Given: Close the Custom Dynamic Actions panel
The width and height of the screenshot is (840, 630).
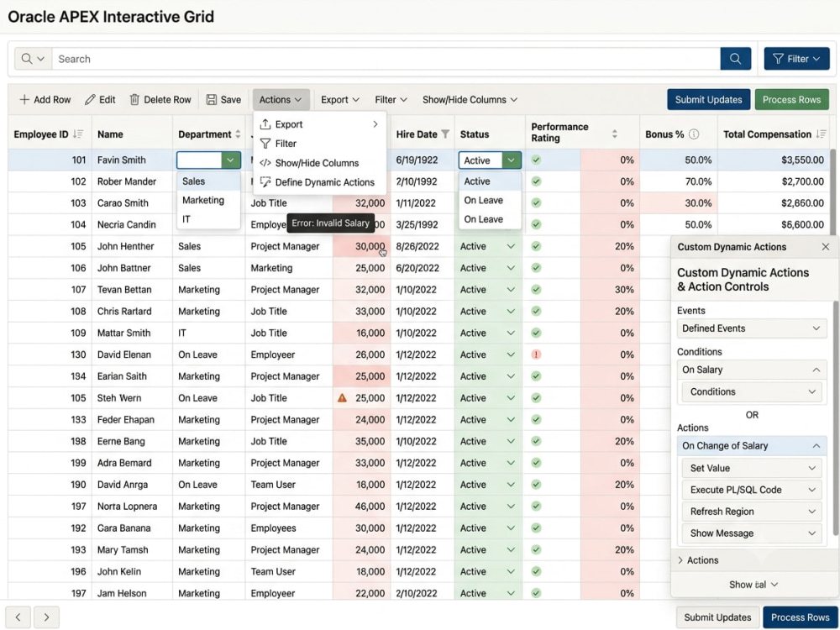Looking at the screenshot, I should 825,247.
